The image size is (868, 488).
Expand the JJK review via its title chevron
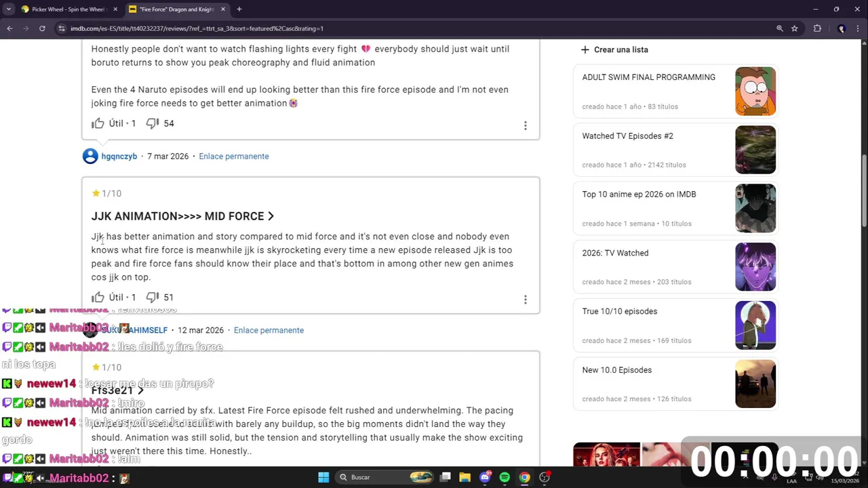click(271, 216)
